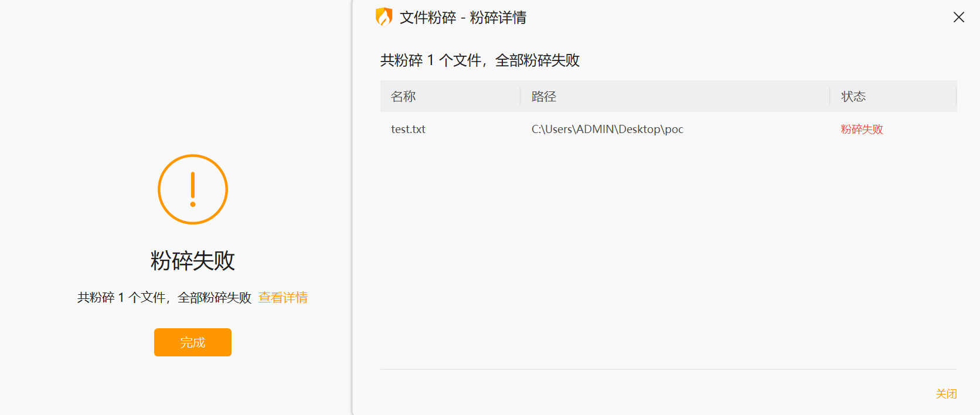Screen dimensions: 980x415
Task: Click the red 粉碎失败 status text
Action: coord(862,130)
